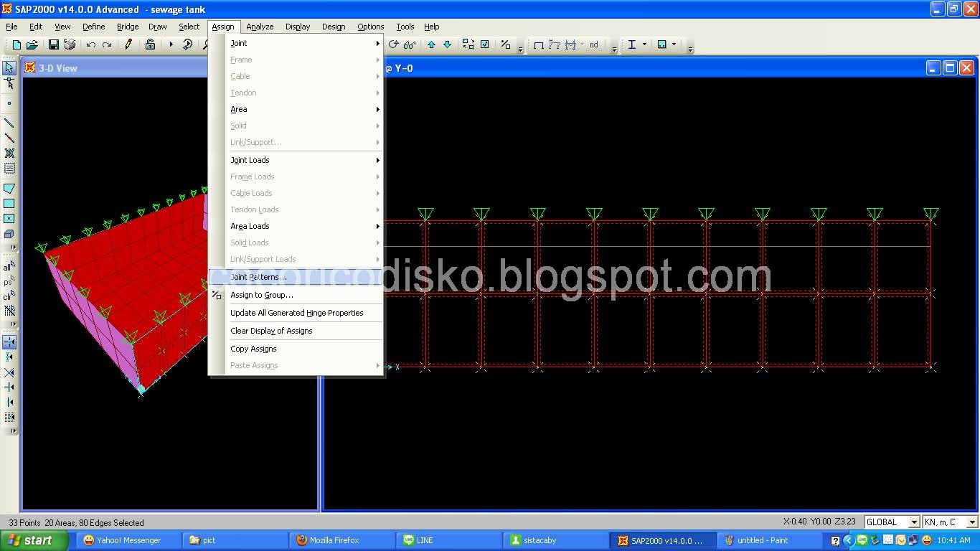
Task: Select the Quick Draw Secondary Beams tool
Action: (x=9, y=169)
